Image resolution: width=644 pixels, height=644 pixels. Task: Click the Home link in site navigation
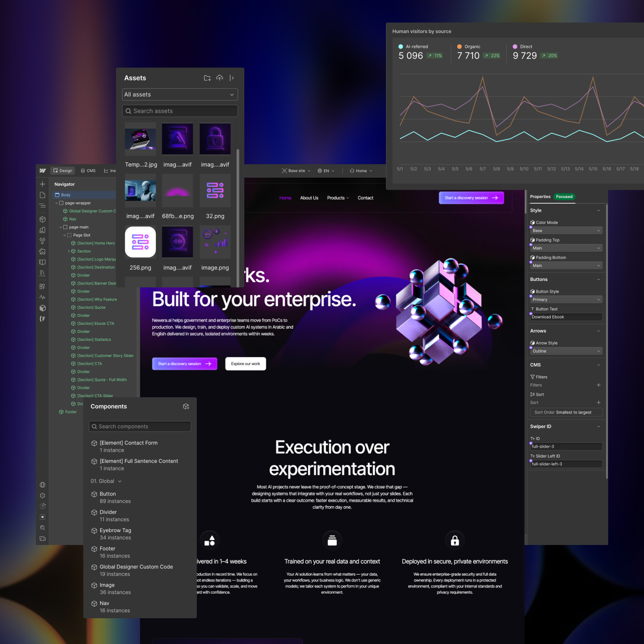285,198
